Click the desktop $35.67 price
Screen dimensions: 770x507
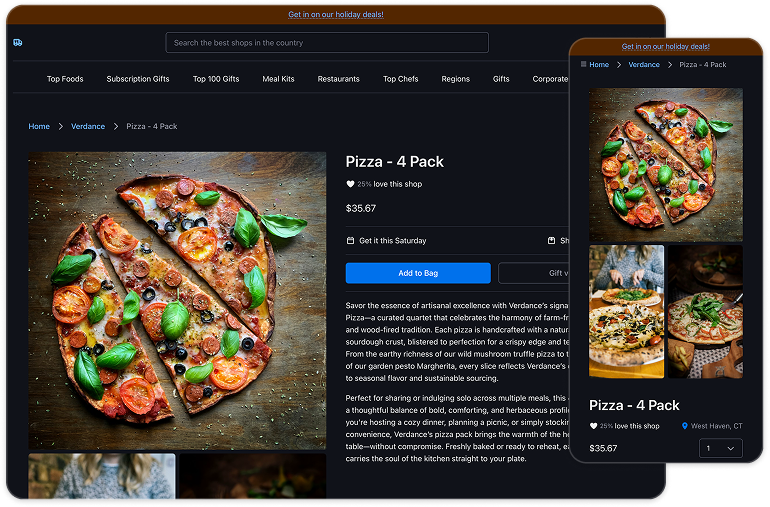pyautogui.click(x=360, y=208)
